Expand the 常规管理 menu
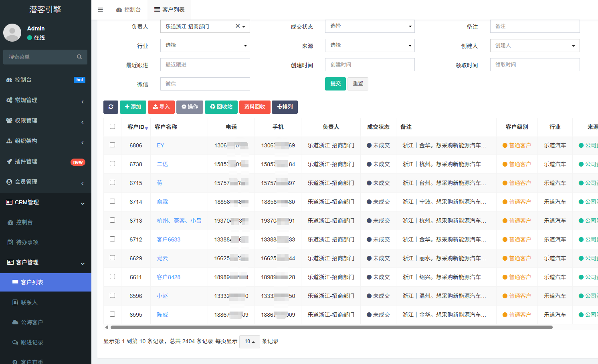 [x=46, y=100]
